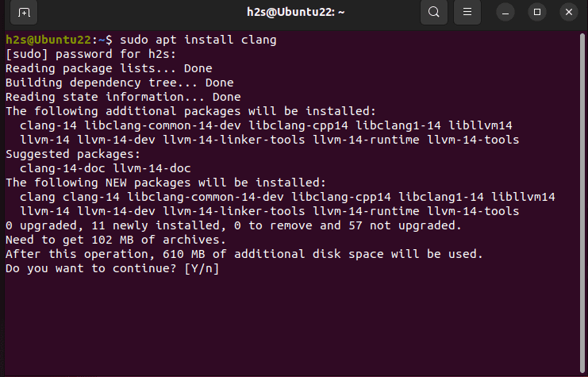The image size is (588, 377).
Task: Click the [Y/n] confirmation prompt
Action: (x=202, y=268)
